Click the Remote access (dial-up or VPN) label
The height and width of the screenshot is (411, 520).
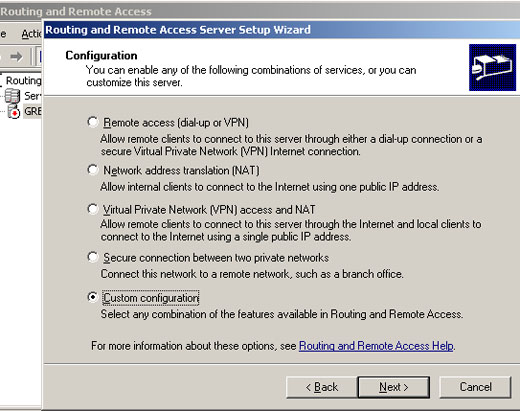click(176, 123)
